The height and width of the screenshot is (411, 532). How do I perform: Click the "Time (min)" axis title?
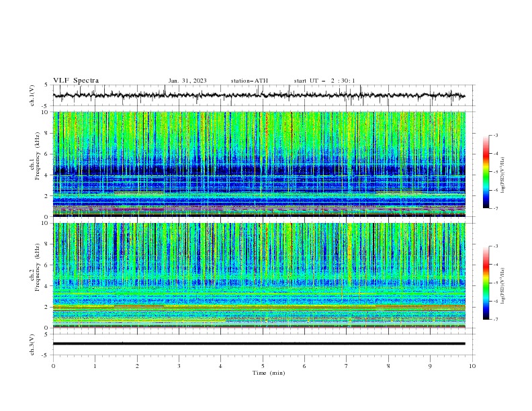pos(269,373)
